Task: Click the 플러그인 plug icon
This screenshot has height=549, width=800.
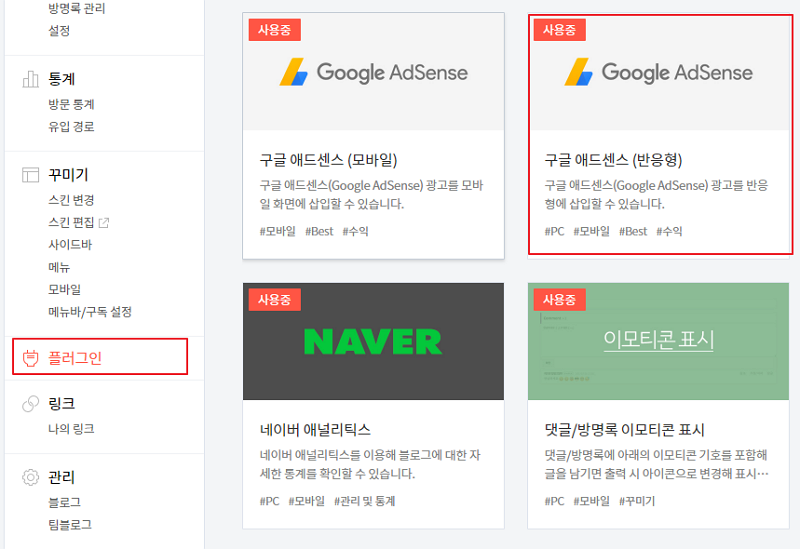Action: click(31, 358)
